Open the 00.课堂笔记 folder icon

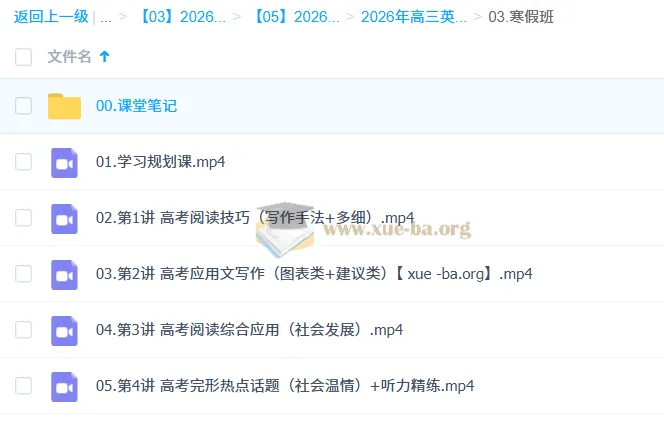(x=64, y=106)
